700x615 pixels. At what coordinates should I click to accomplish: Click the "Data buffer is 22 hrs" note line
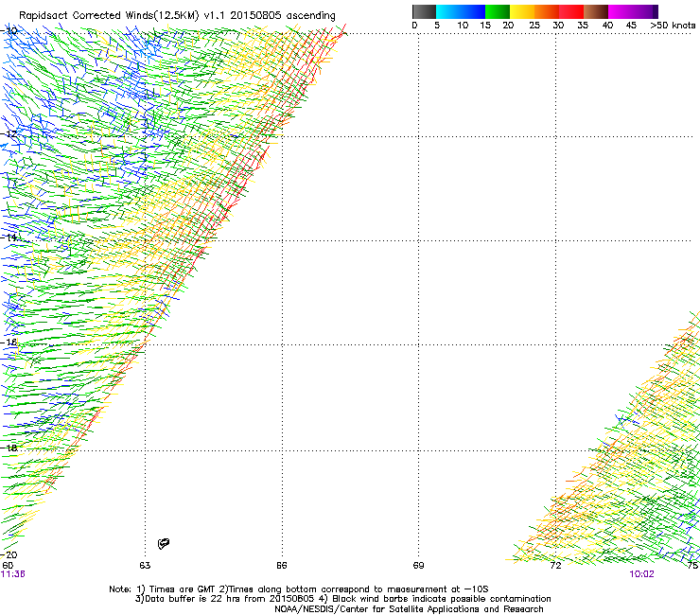[342, 599]
